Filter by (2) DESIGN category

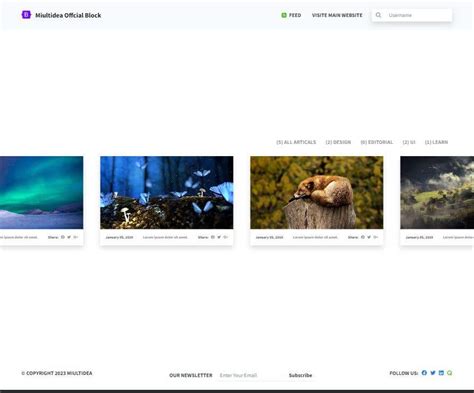[338, 142]
